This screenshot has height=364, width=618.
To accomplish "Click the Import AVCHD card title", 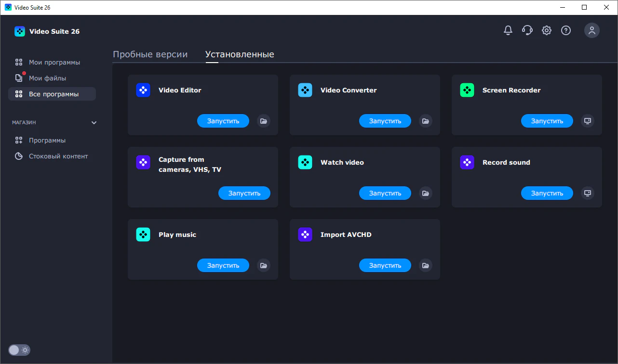I will [x=346, y=234].
